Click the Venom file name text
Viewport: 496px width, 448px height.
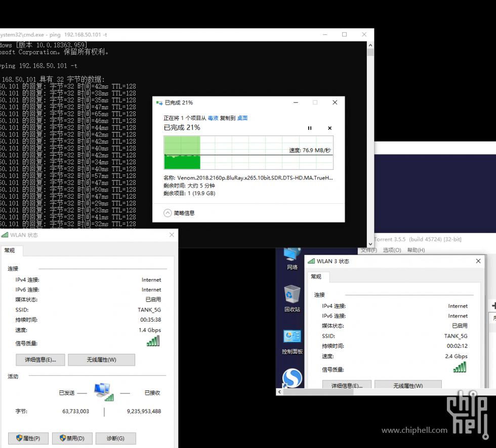pyautogui.click(x=255, y=178)
